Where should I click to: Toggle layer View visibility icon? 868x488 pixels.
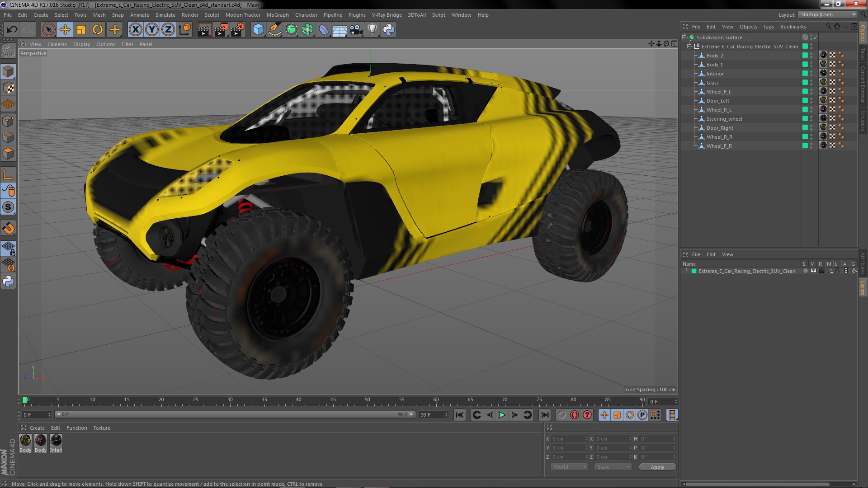coord(813,271)
